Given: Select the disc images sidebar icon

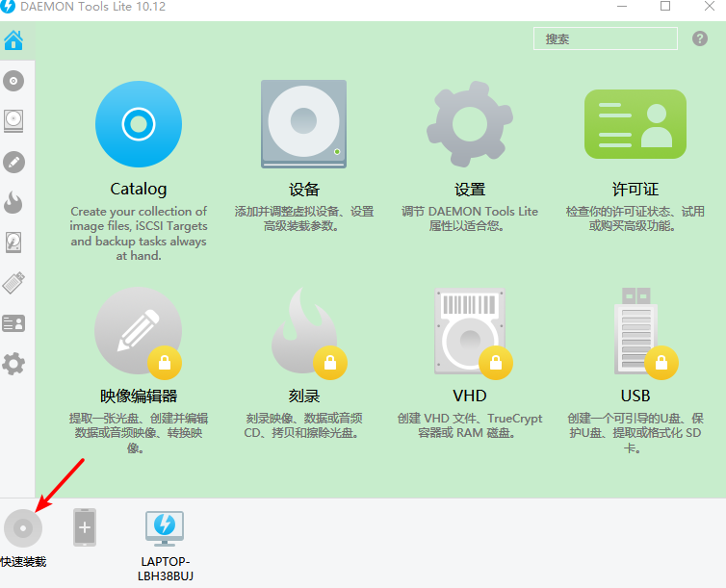Looking at the screenshot, I should [13, 81].
